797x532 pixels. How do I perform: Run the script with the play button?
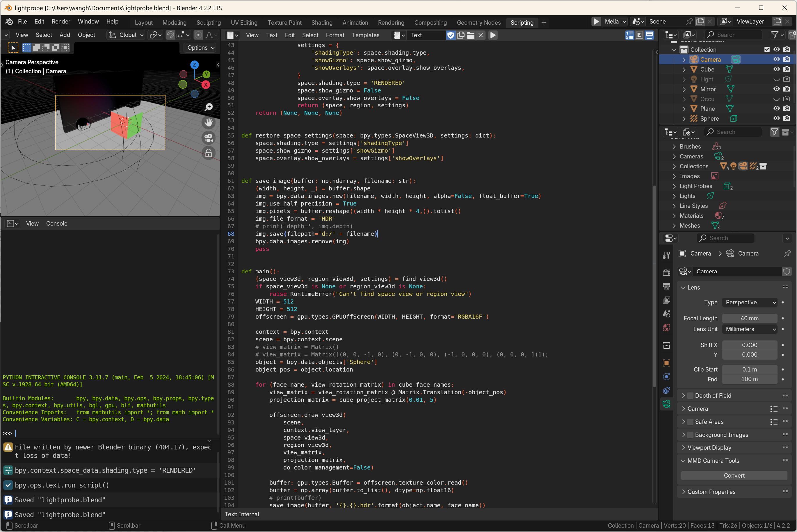pyautogui.click(x=493, y=35)
